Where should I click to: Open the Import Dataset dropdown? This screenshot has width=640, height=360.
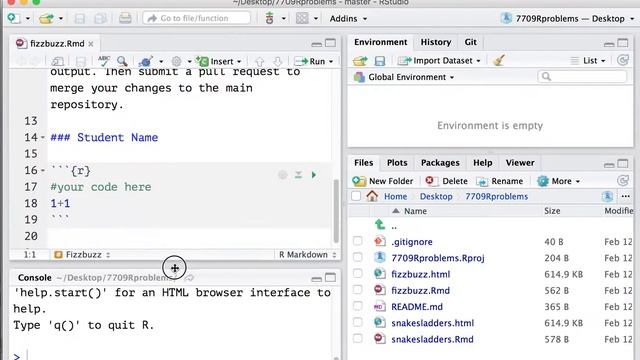pyautogui.click(x=439, y=61)
